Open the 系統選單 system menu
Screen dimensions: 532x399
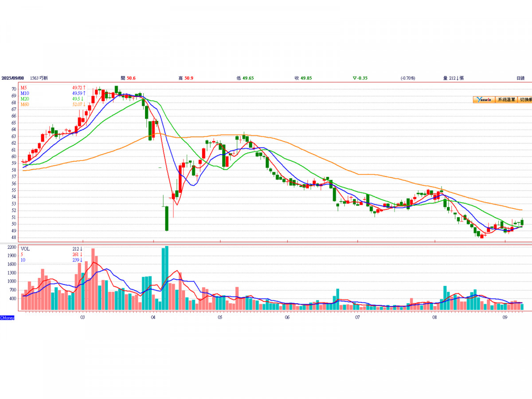pyautogui.click(x=506, y=100)
